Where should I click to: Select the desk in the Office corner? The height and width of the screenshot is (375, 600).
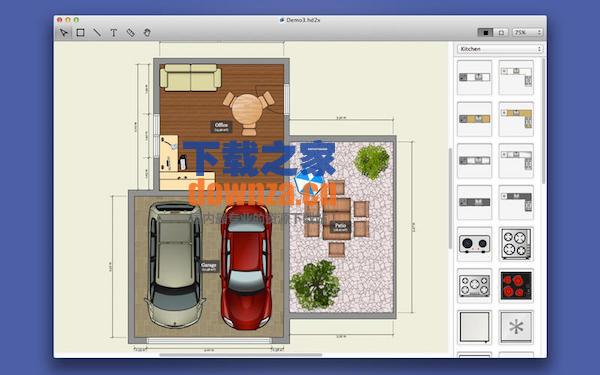click(x=187, y=163)
